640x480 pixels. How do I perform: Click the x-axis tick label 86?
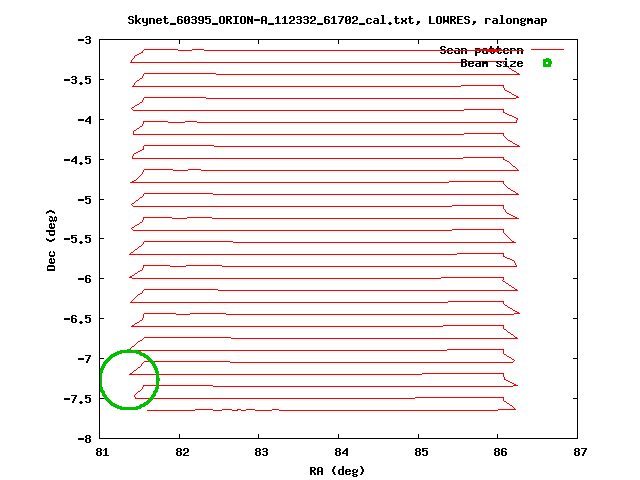coord(500,452)
